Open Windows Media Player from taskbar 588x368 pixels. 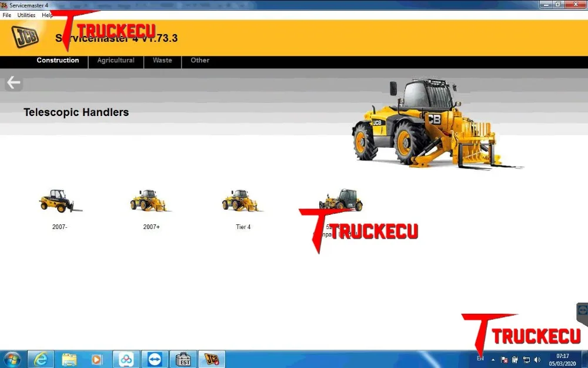(97, 359)
